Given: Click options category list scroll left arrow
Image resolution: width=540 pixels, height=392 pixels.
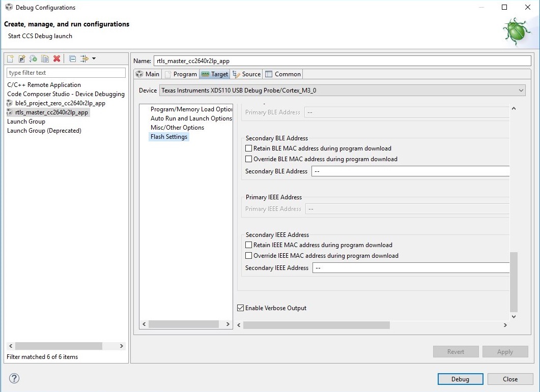Looking at the screenshot, I should [144, 324].
